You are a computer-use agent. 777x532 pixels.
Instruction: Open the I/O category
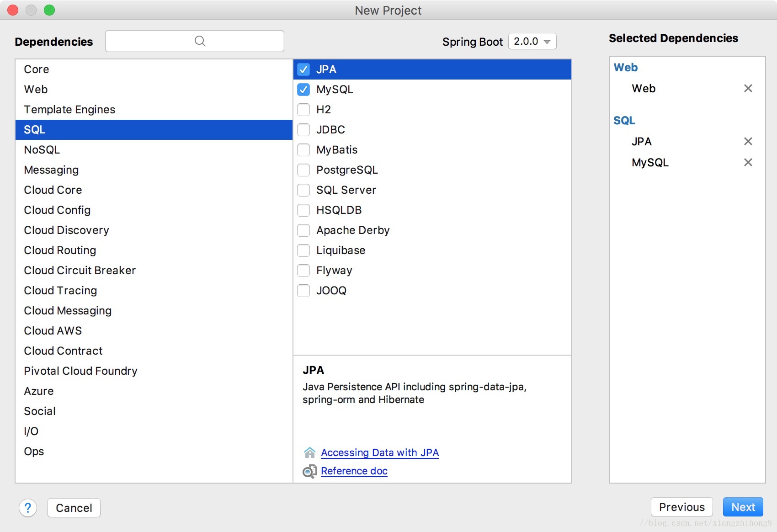pos(154,431)
